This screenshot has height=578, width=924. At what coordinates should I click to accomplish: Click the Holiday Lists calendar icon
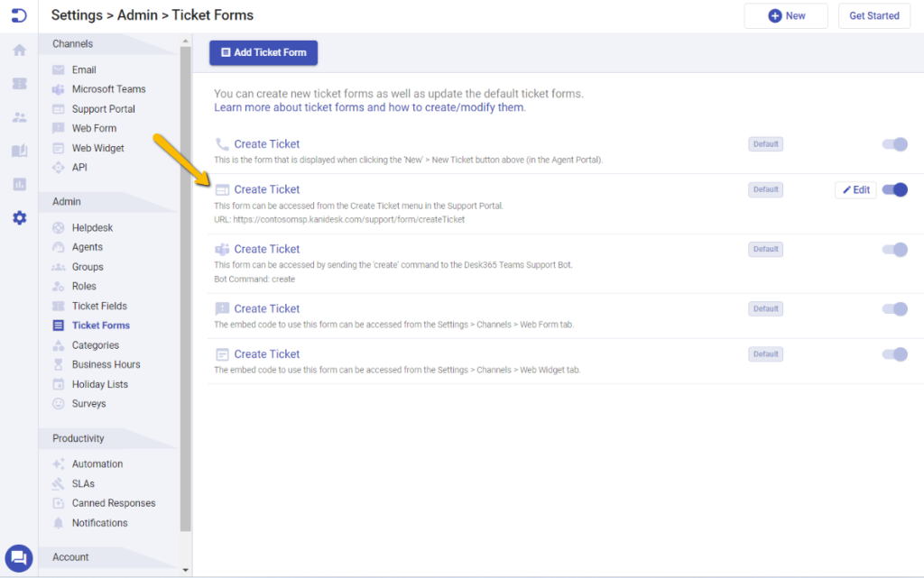[x=59, y=384]
